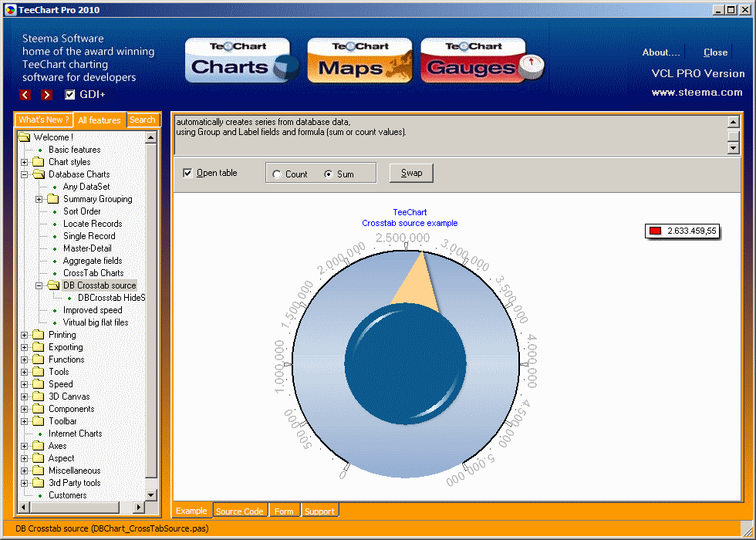Open the TeeChart Maps banner
The width and height of the screenshot is (756, 540).
[x=359, y=61]
